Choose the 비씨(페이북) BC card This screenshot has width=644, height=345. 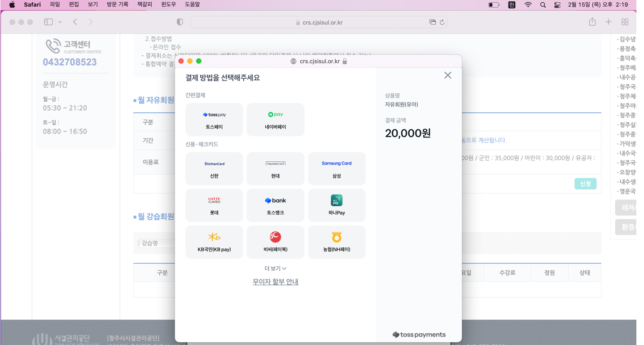(276, 242)
